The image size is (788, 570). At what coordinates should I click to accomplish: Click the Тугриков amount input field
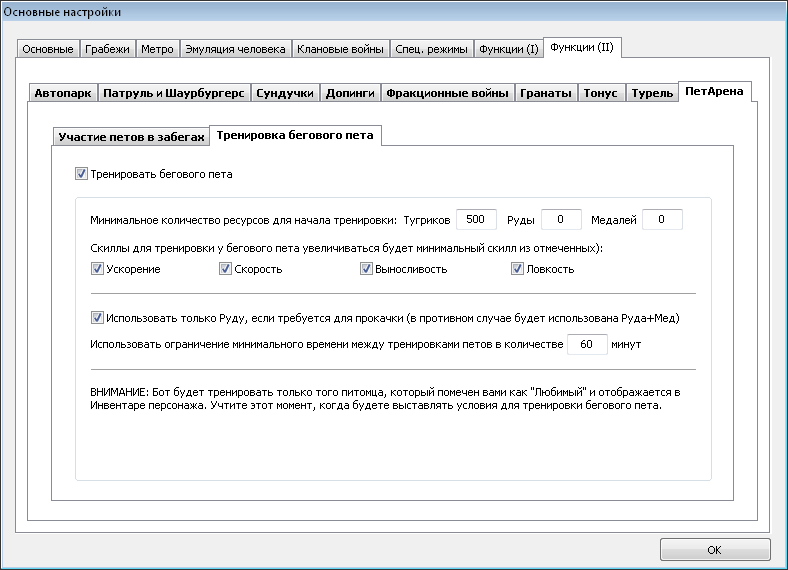tap(476, 219)
